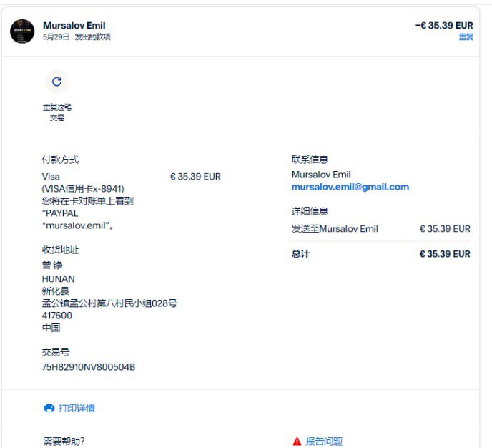492x448 pixels.
Task: Click the 重复 link under the amount
Action: [x=466, y=36]
